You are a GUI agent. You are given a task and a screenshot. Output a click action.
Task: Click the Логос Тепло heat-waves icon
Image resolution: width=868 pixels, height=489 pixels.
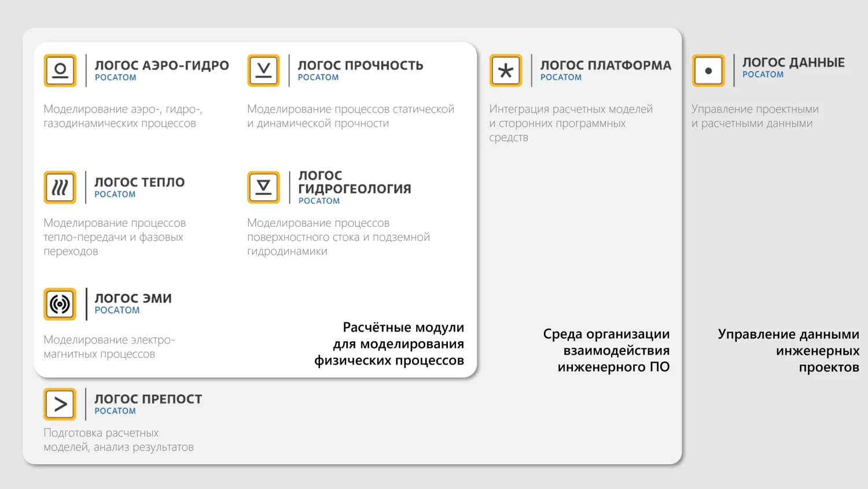[x=60, y=187]
